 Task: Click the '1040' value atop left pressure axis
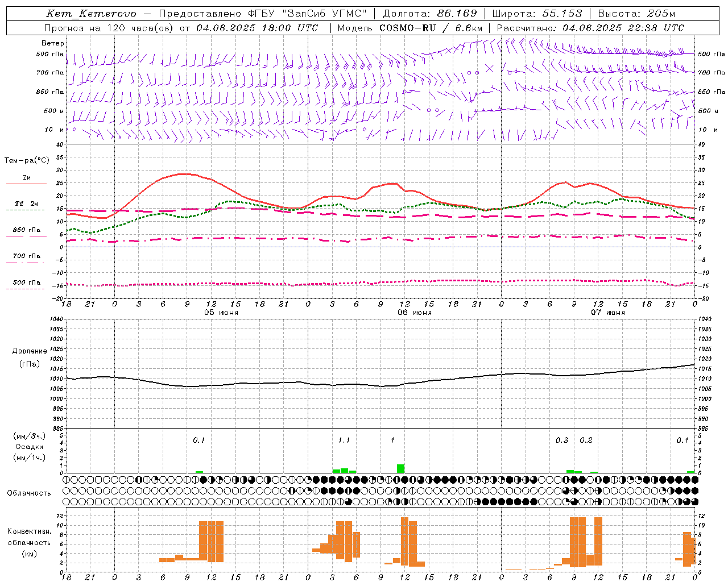(57, 319)
